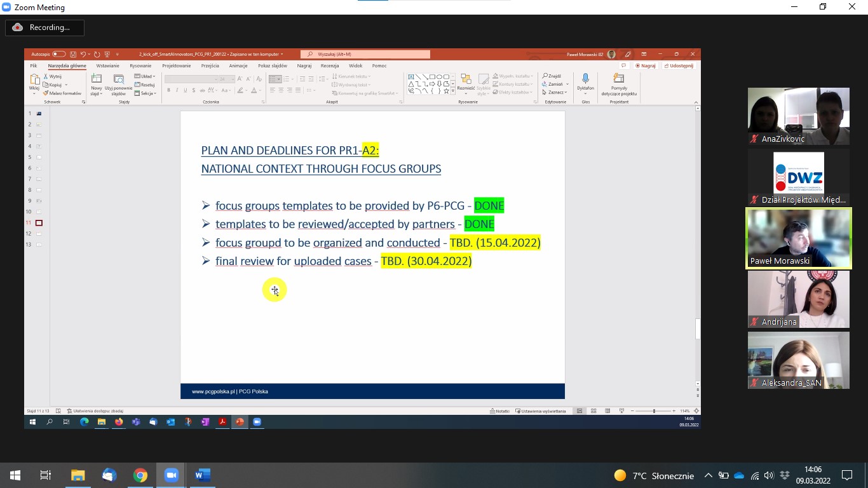Switch to slide sorter view in status bar
The image size is (868, 488).
pos(593,411)
